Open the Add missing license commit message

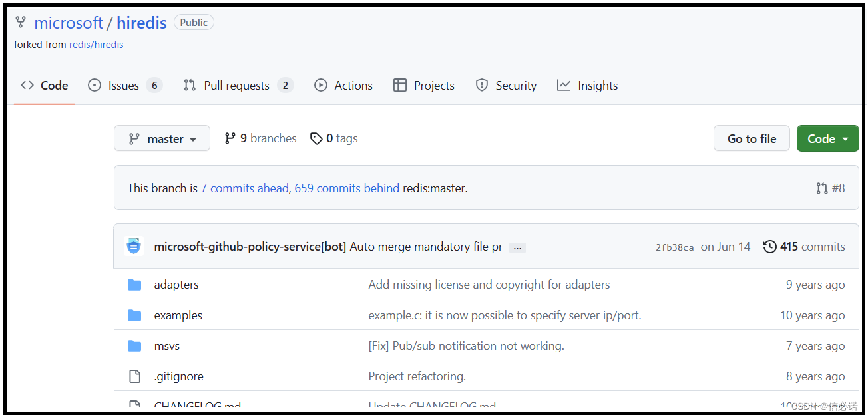[x=489, y=285]
